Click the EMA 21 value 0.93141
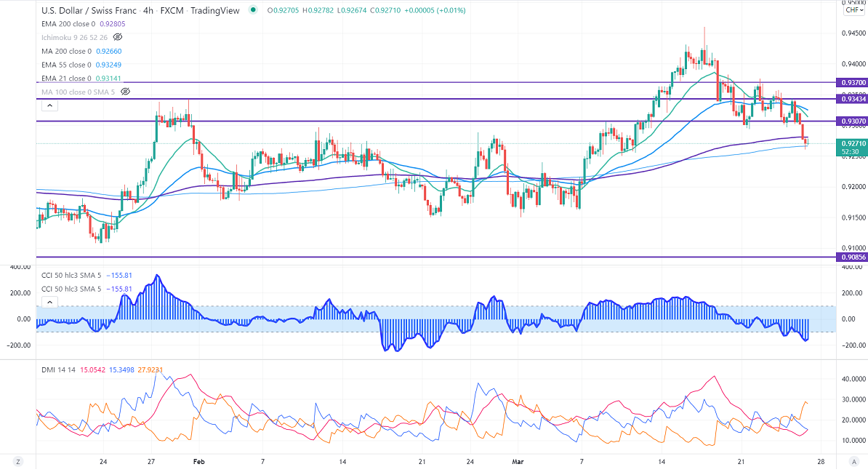This screenshot has width=868, height=472. tap(108, 78)
